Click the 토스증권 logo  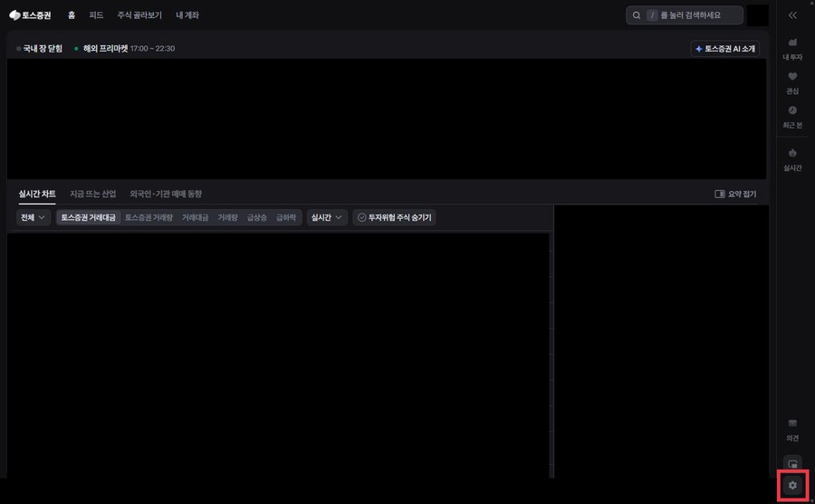point(30,15)
